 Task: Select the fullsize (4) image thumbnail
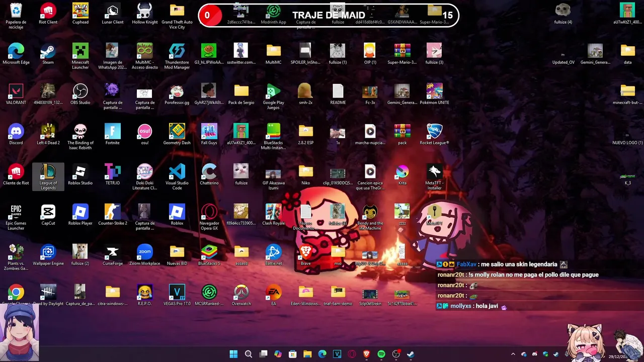563,14
